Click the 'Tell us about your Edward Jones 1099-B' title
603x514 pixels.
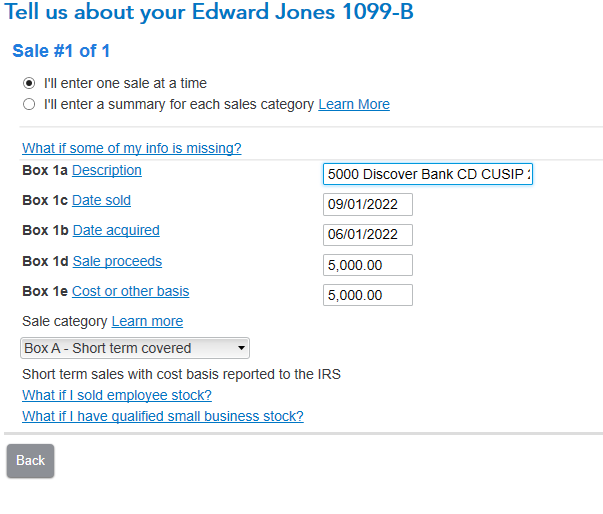pyautogui.click(x=209, y=12)
